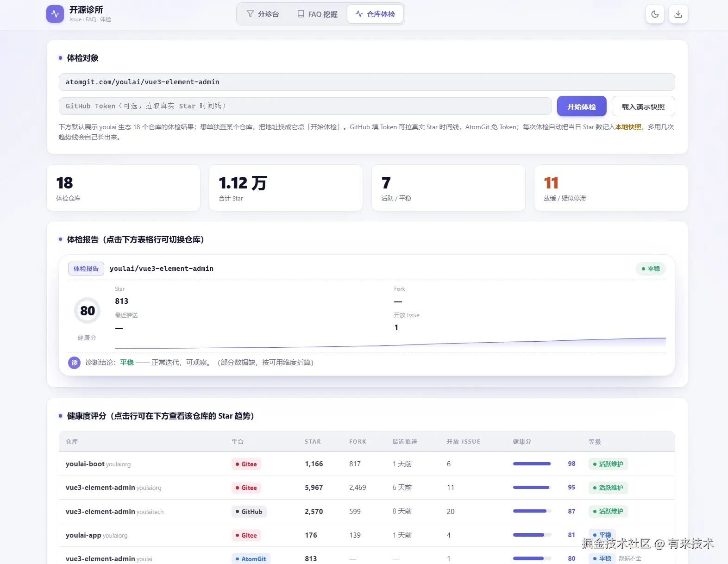Click the star count 176
728x564 pixels.
click(311, 535)
